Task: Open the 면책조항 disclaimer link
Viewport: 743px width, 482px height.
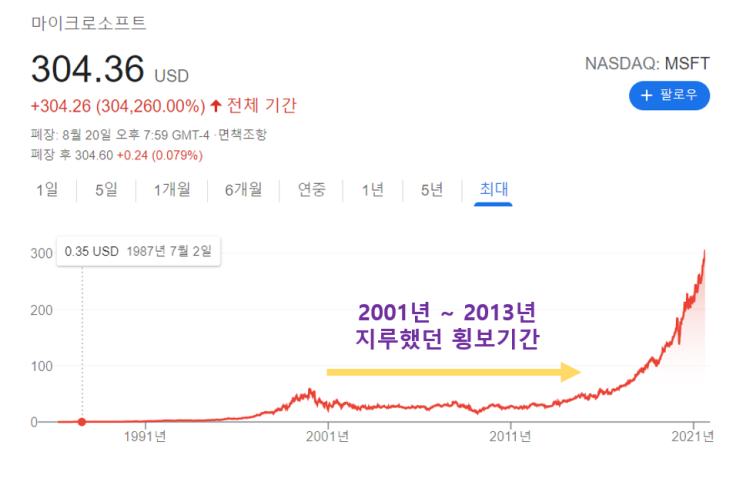Action: pyautogui.click(x=243, y=135)
